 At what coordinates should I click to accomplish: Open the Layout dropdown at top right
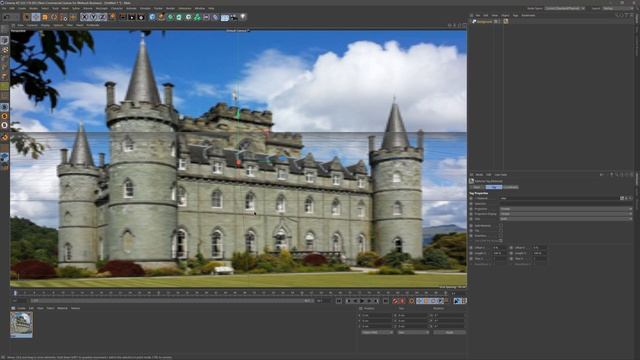[x=618, y=8]
